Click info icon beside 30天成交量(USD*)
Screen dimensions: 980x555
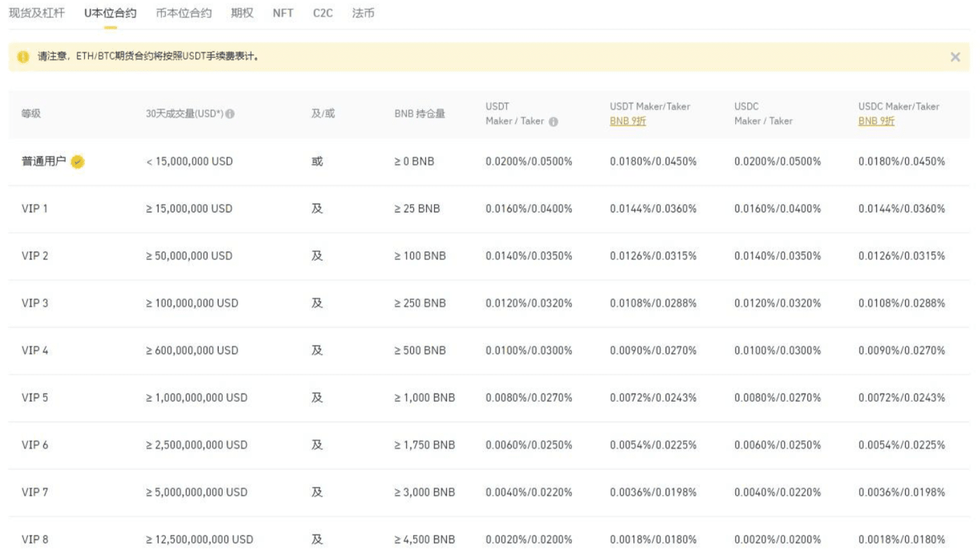click(x=230, y=114)
